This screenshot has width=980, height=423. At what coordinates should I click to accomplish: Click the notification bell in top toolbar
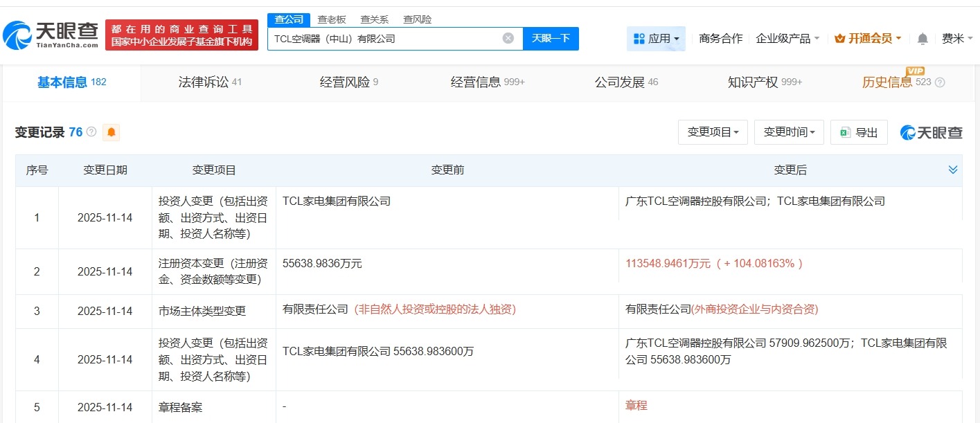(922, 39)
